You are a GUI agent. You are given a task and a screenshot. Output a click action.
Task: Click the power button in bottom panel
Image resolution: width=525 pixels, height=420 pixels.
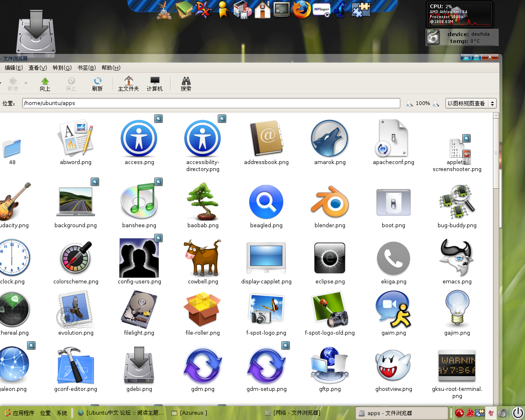tap(518, 413)
